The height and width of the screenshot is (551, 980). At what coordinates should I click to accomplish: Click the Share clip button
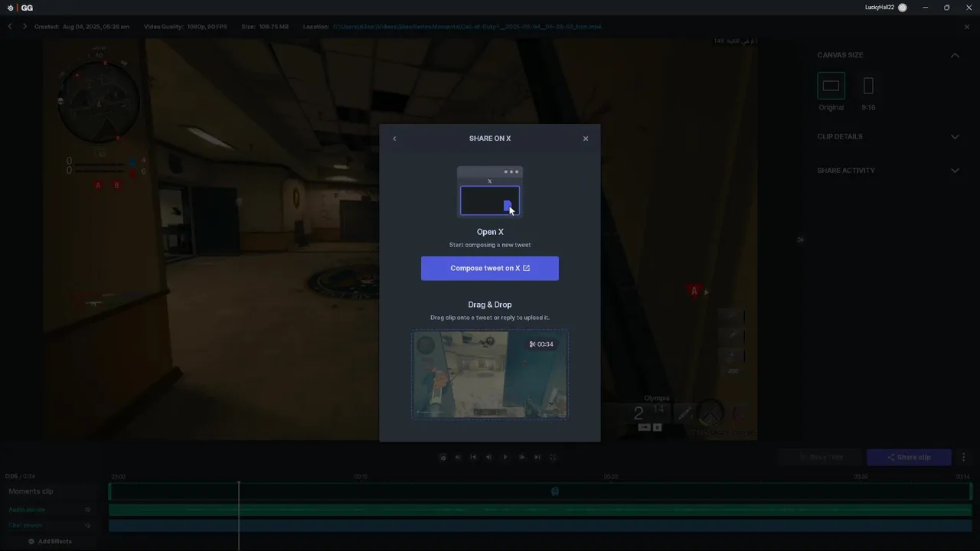(x=909, y=457)
